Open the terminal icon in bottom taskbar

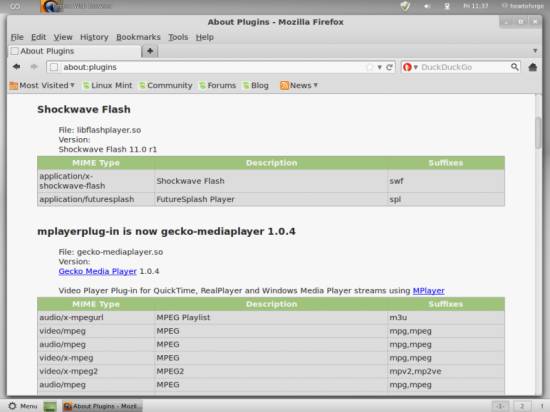pyautogui.click(x=50, y=406)
